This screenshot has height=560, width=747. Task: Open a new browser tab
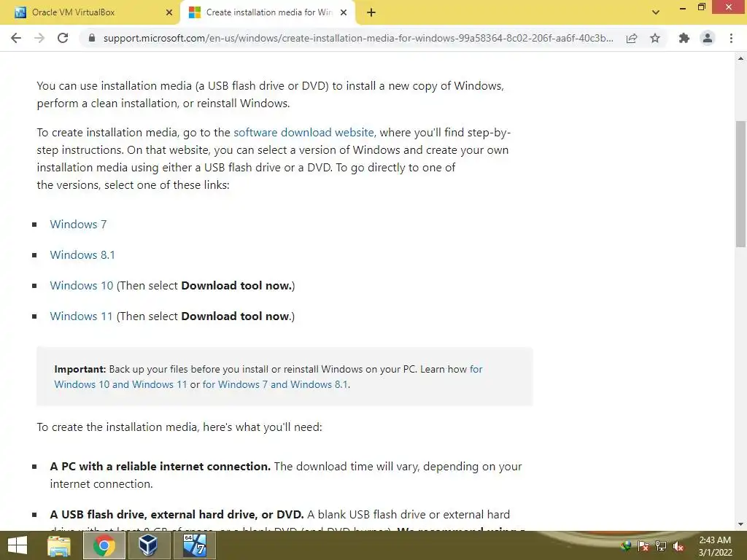371,13
